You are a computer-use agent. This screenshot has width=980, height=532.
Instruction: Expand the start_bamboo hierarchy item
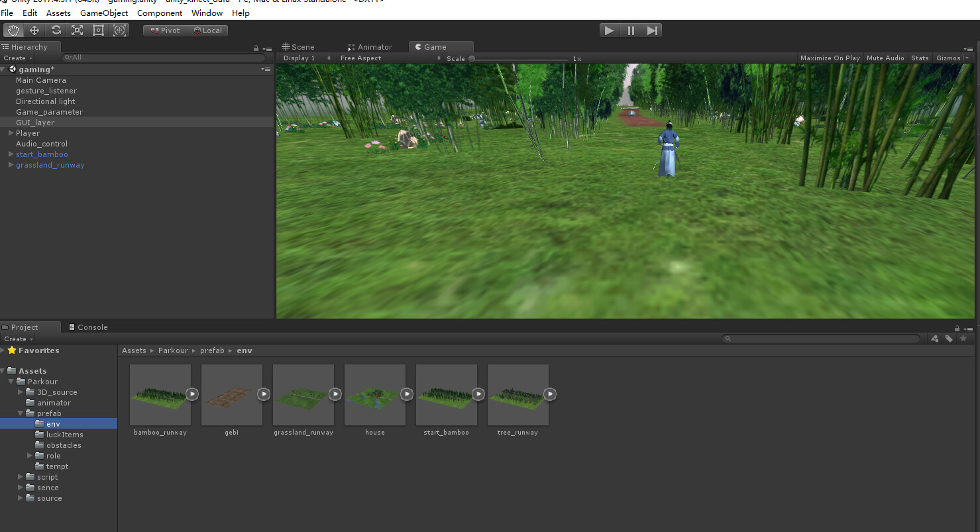10,154
